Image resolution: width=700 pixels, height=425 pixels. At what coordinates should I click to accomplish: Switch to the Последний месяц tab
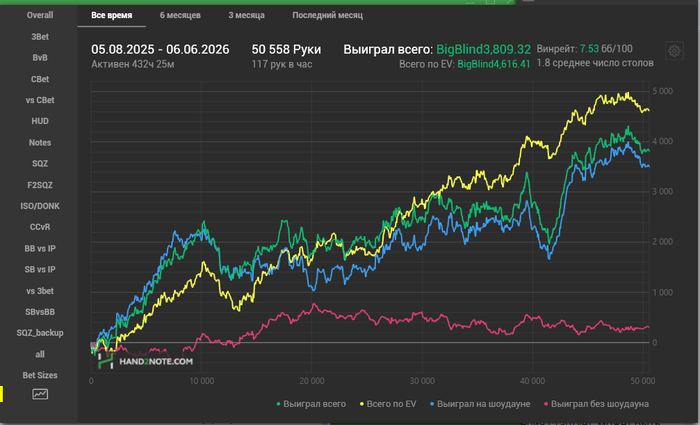pos(327,15)
